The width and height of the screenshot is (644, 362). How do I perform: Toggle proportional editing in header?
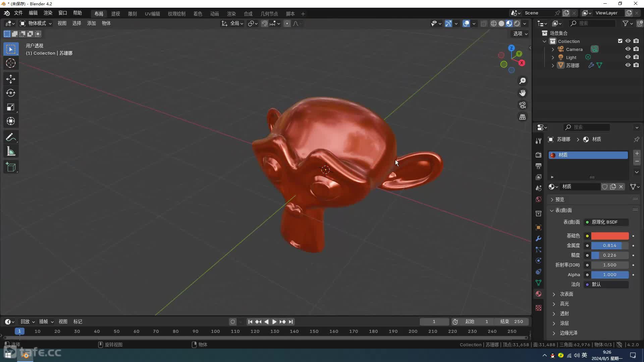[287, 23]
